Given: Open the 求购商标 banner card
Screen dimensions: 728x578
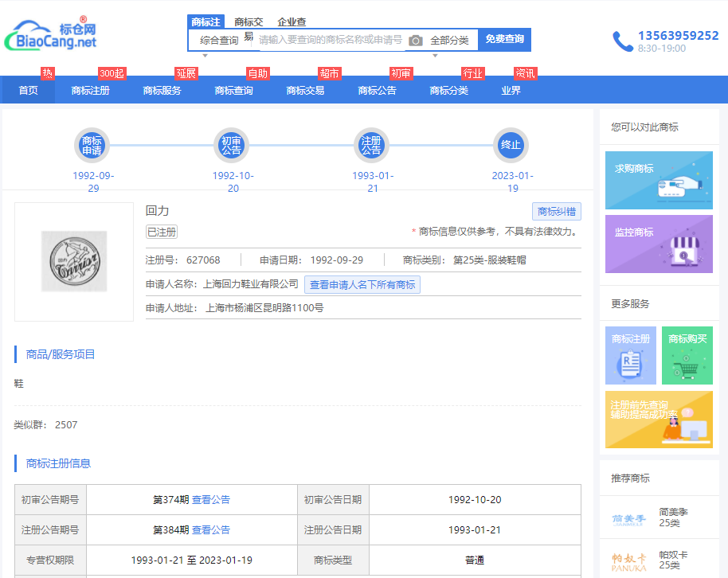Looking at the screenshot, I should click(x=659, y=180).
